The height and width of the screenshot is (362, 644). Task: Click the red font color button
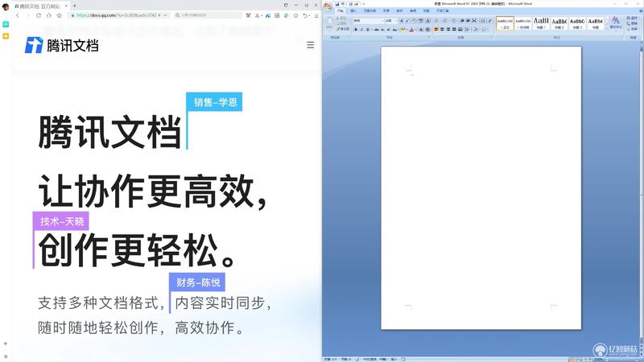(411, 30)
